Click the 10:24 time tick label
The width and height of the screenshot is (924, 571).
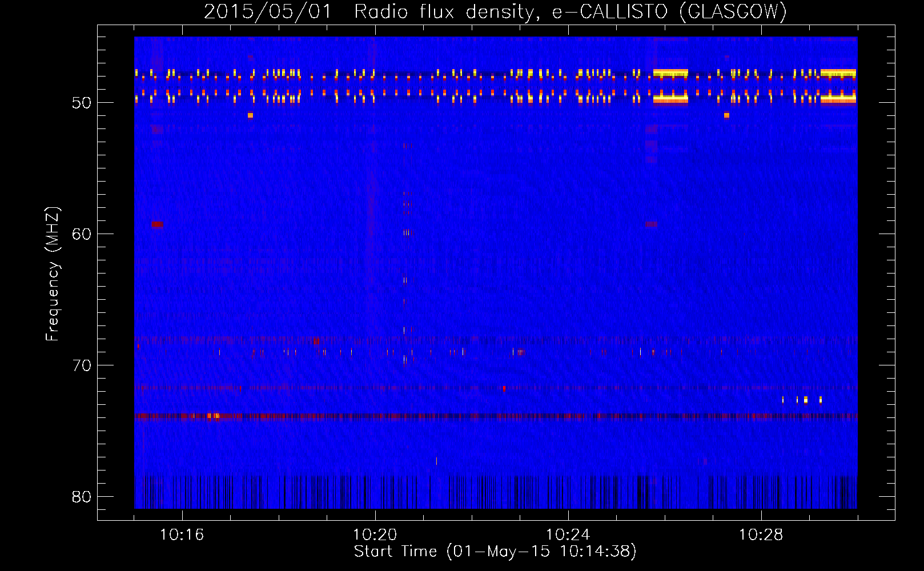[568, 535]
